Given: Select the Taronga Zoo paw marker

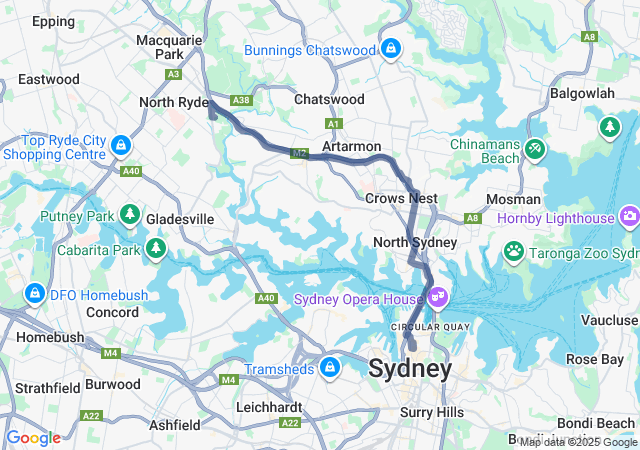Looking at the screenshot, I should coord(514,252).
